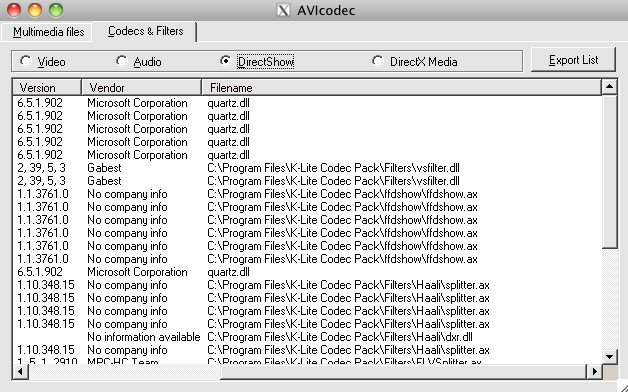628x392 pixels.
Task: Select the DirectX Media radio button
Action: pos(415,62)
